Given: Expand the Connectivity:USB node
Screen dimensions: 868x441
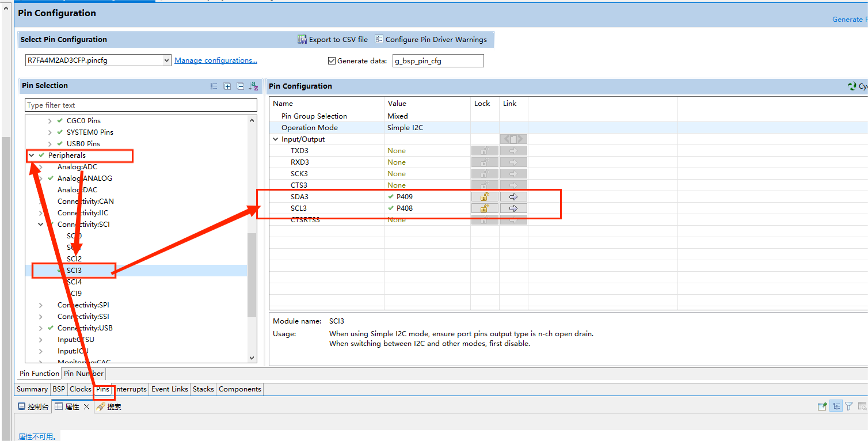Looking at the screenshot, I should (41, 328).
